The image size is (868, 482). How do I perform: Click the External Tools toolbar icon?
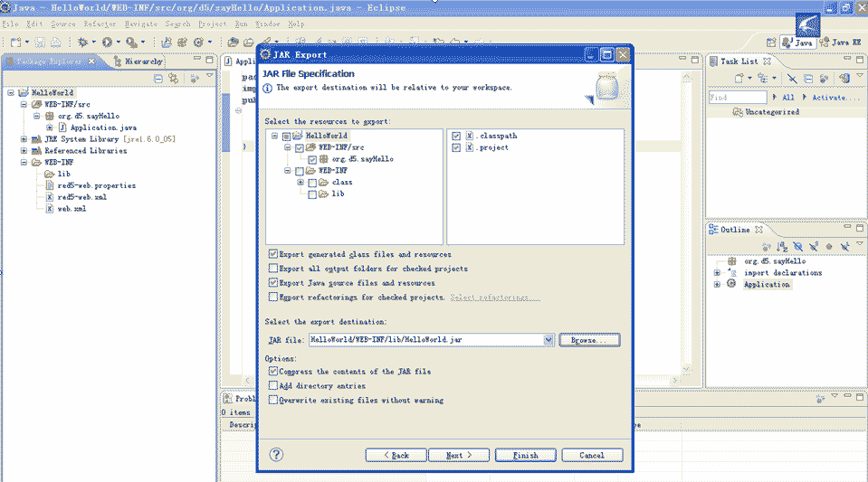coord(131,43)
